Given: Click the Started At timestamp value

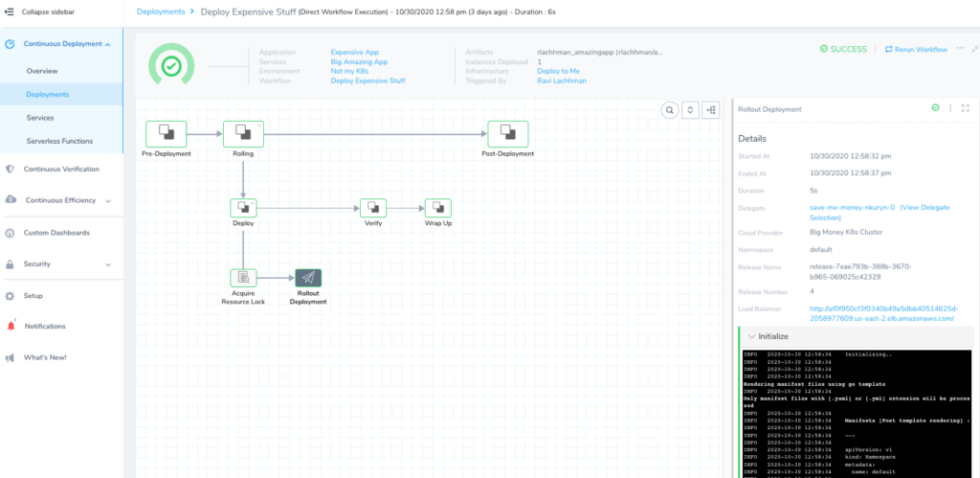Looking at the screenshot, I should tap(850, 156).
